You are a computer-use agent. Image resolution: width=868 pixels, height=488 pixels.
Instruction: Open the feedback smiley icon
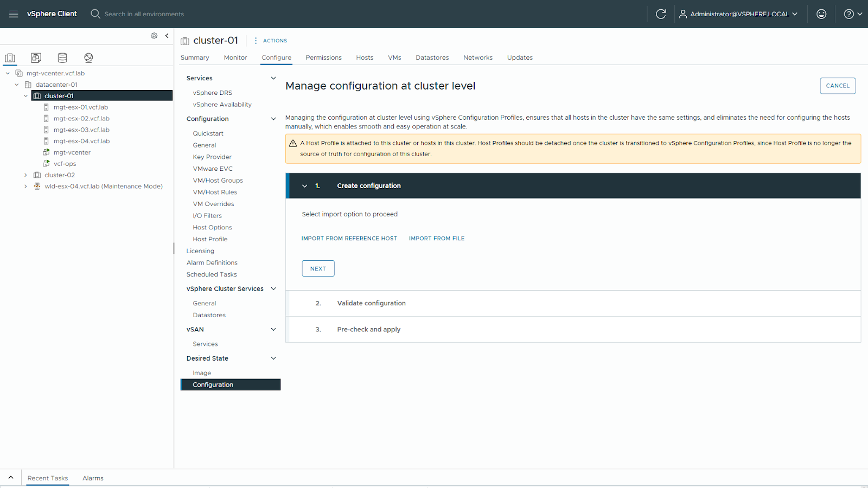pyautogui.click(x=821, y=14)
